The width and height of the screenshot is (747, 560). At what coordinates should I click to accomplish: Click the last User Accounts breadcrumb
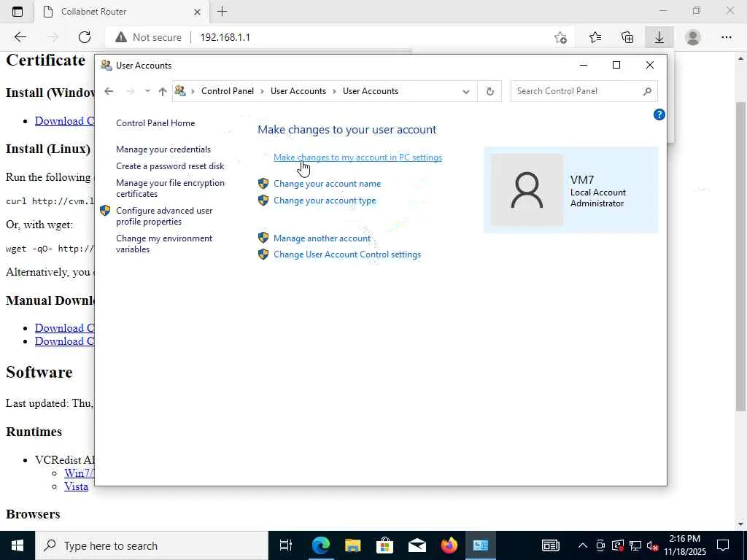point(370,91)
